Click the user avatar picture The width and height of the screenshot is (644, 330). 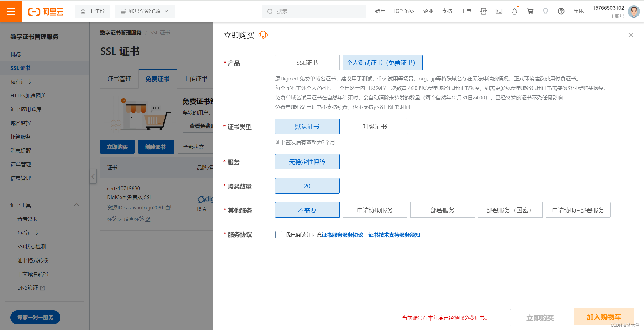click(x=634, y=11)
